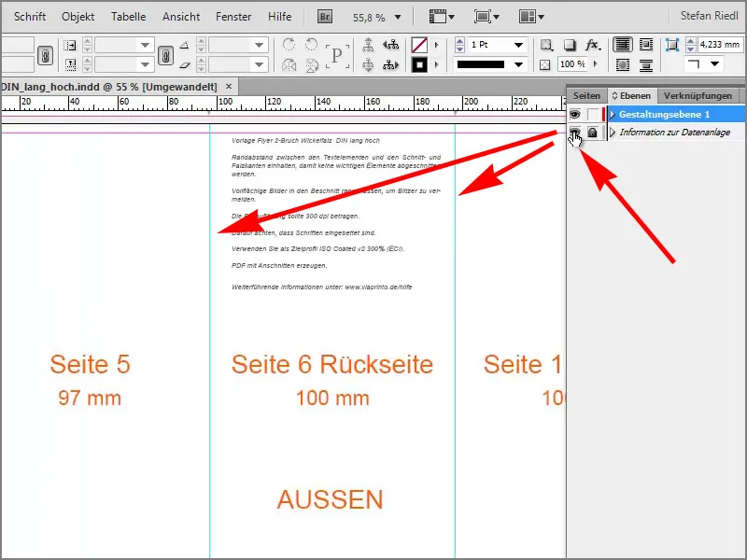
Task: Open the opacity slider arrow next to 100 %
Action: click(x=596, y=63)
